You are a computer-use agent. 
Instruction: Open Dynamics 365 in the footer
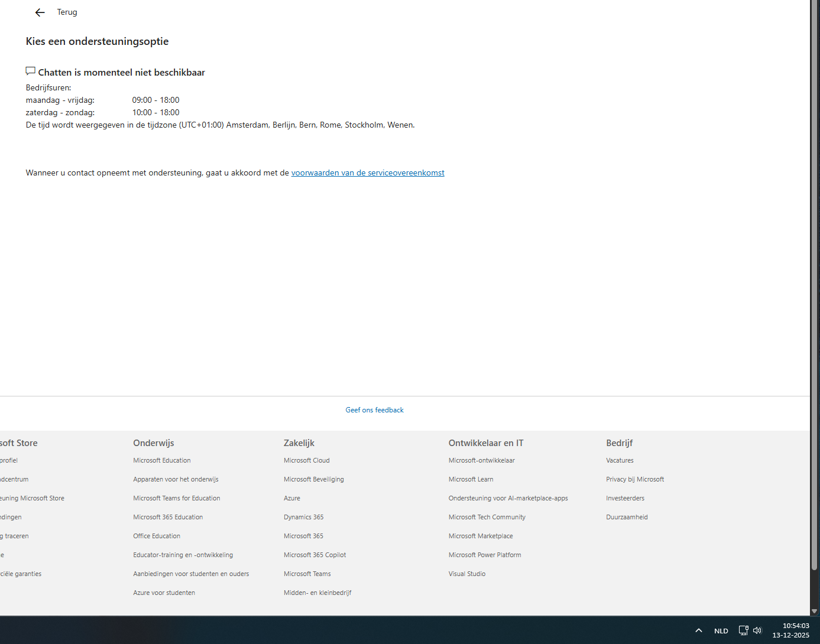tap(303, 517)
